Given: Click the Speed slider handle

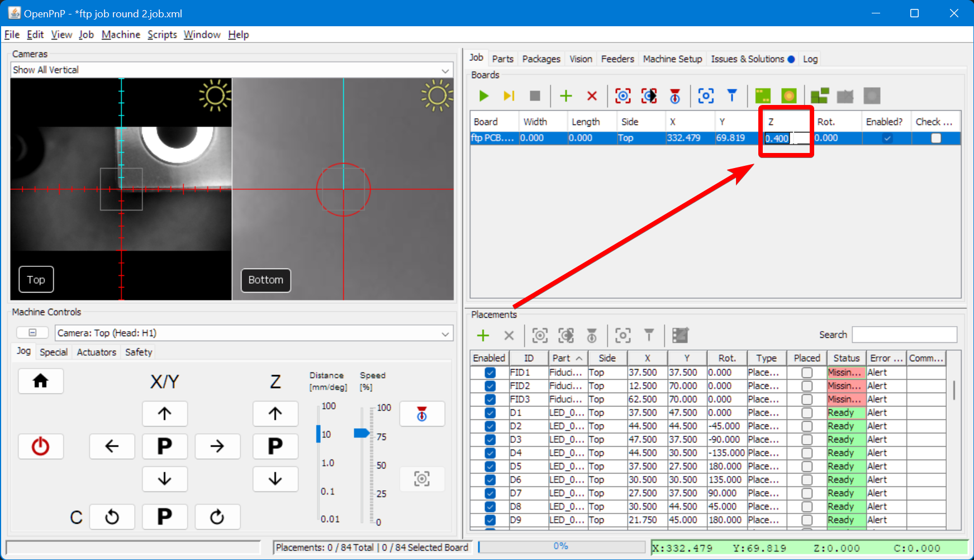Looking at the screenshot, I should [x=362, y=433].
